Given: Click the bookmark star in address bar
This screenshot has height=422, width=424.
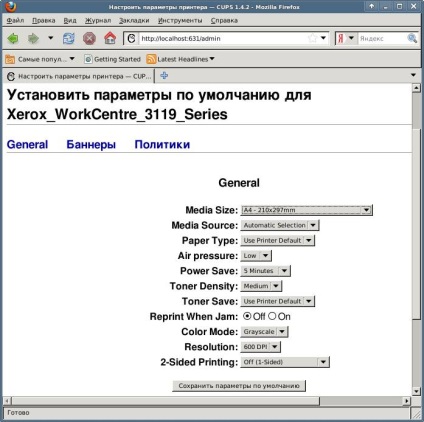Looking at the screenshot, I should tap(312, 38).
